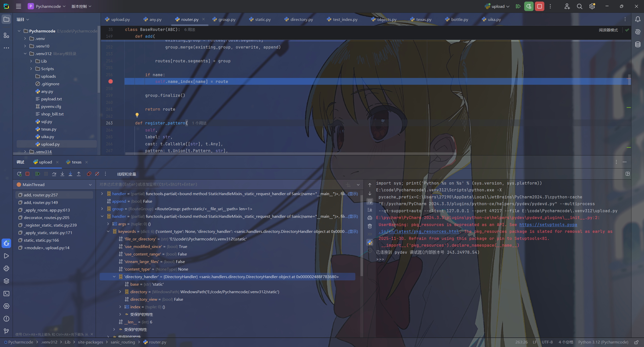Viewport: 644px width, 347px height.
Task: Switch to the texas debug session tab
Action: tap(76, 162)
